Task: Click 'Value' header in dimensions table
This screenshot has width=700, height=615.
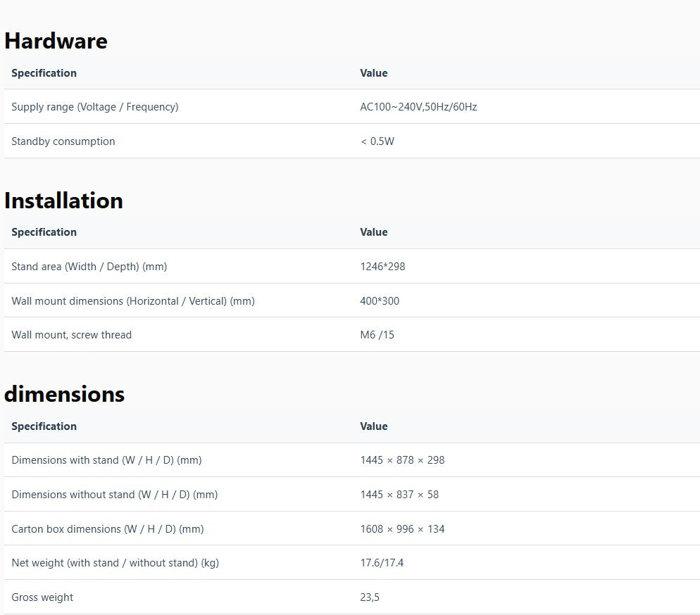Action: pyautogui.click(x=374, y=426)
